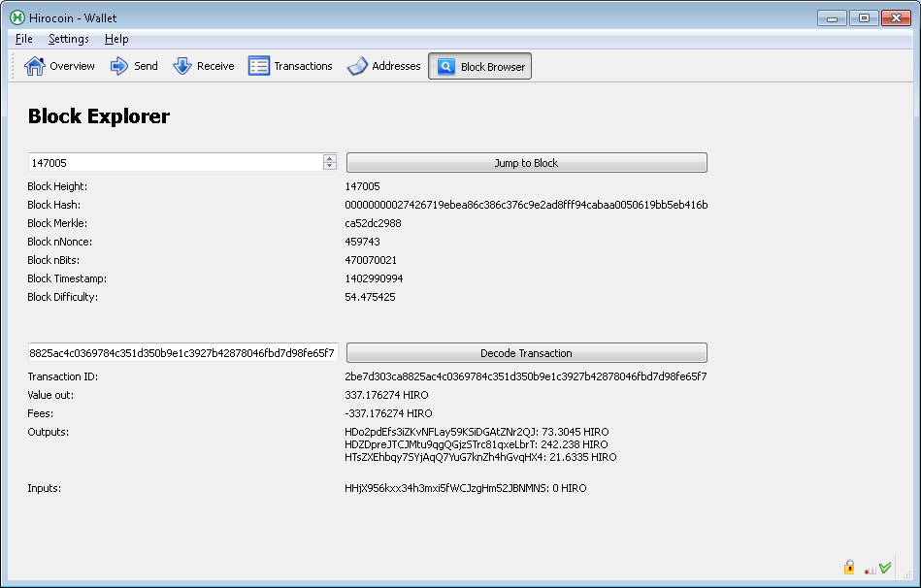Click the Block Explorer heading
This screenshot has width=921, height=588.
[99, 116]
